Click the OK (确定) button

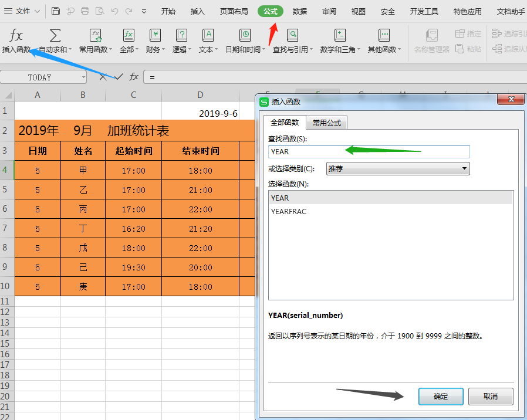coord(441,396)
